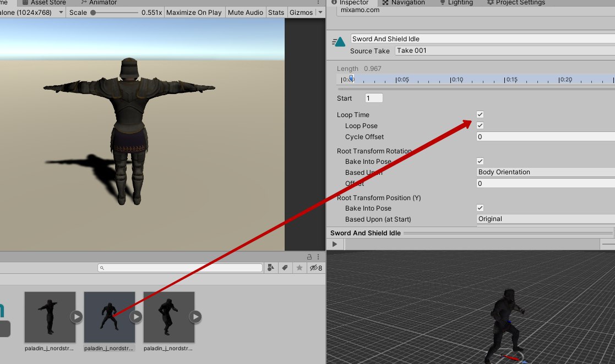Click the mixamo.com text in Inspector

point(360,10)
